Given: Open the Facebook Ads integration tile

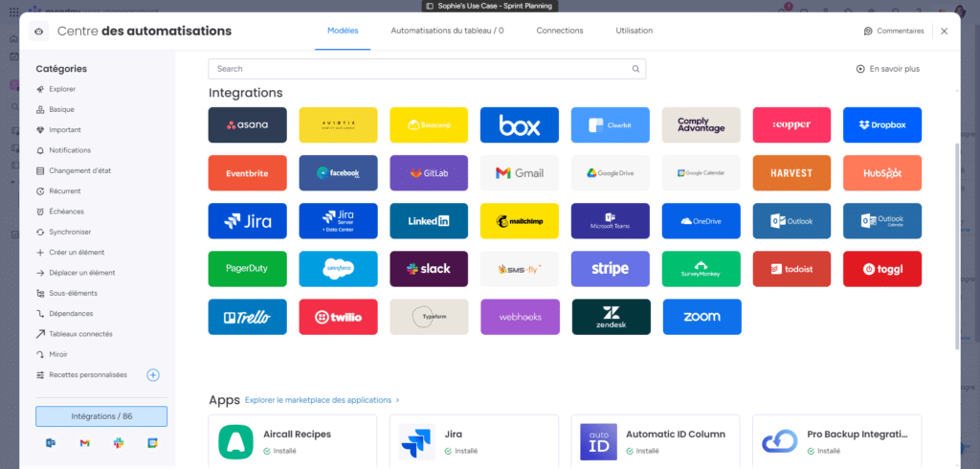Looking at the screenshot, I should tap(338, 173).
